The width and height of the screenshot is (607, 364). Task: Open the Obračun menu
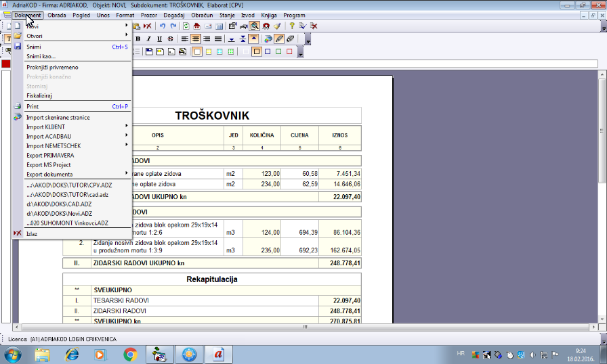coord(202,15)
